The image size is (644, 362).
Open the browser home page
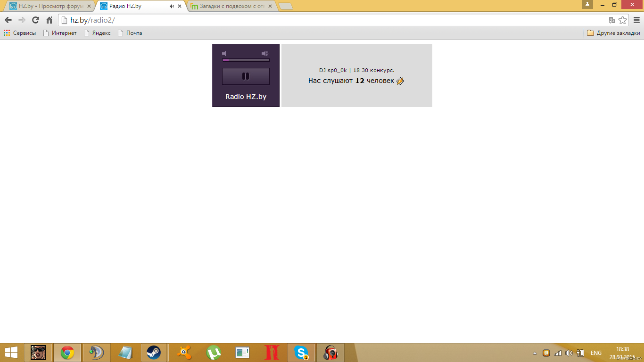[x=49, y=20]
